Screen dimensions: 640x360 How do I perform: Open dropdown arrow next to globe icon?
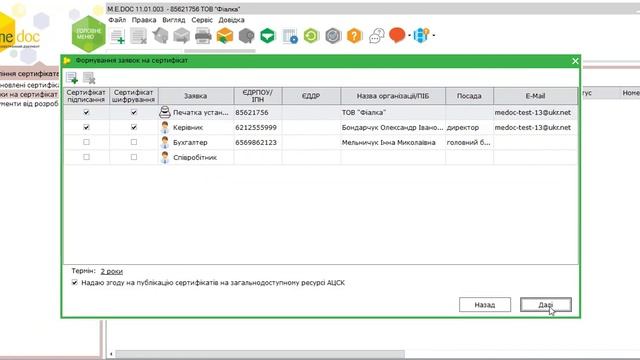click(433, 36)
